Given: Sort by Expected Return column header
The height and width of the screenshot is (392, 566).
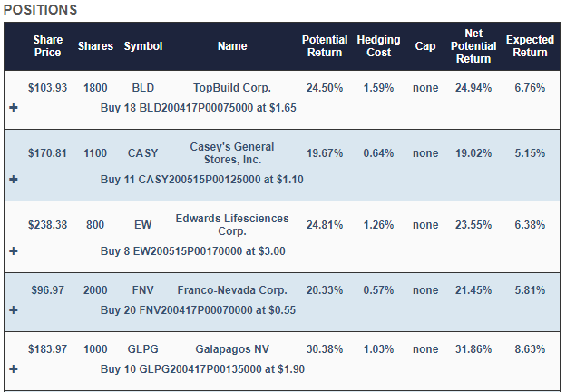Looking at the screenshot, I should click(x=530, y=46).
